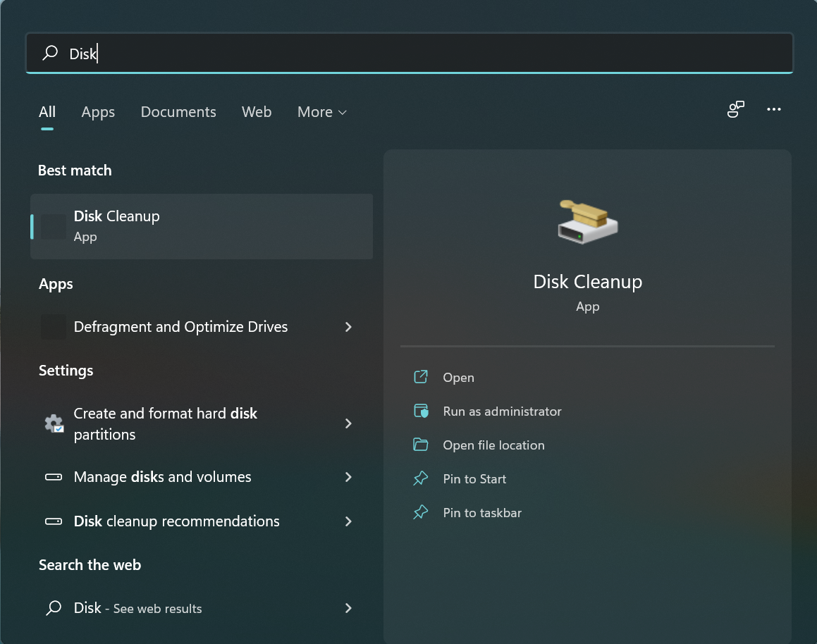Switch to the Documents tab
Viewport: 817px width, 644px height.
pyautogui.click(x=178, y=112)
